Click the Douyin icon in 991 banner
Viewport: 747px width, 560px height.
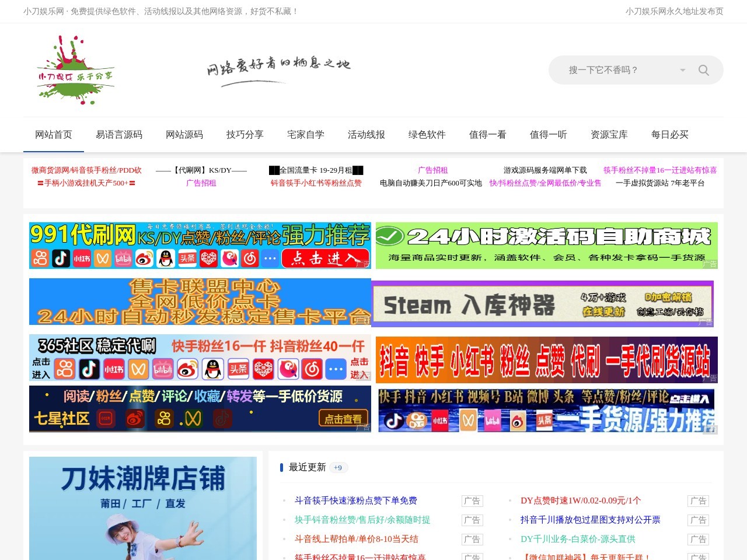tap(61, 258)
